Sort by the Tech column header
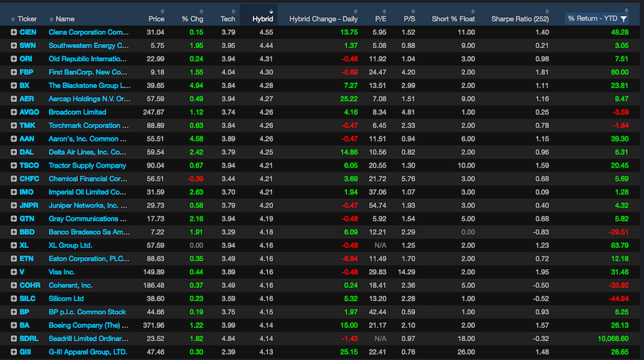Screen dimensions: 644x360 [x=227, y=19]
